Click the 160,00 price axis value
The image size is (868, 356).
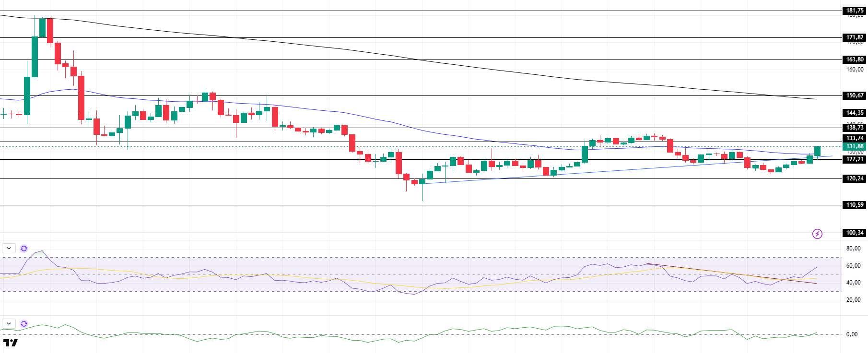click(x=855, y=70)
